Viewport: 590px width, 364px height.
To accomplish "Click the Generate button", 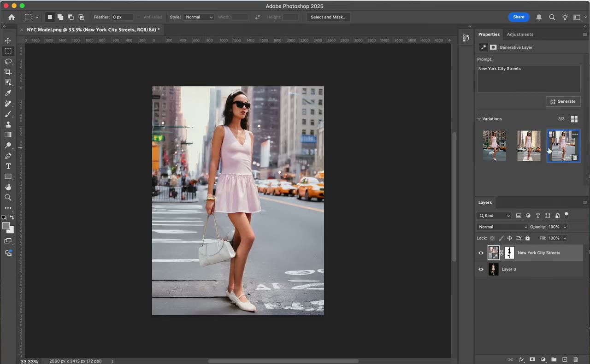I will point(563,101).
